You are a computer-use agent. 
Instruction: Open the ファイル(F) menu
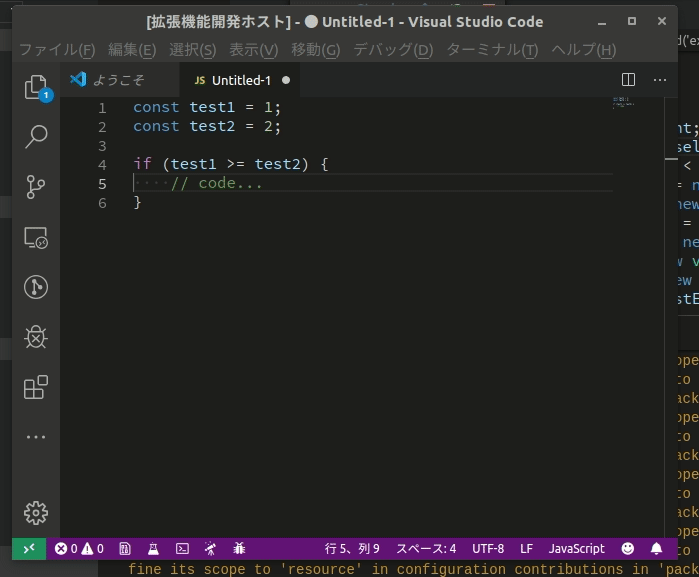(x=57, y=49)
